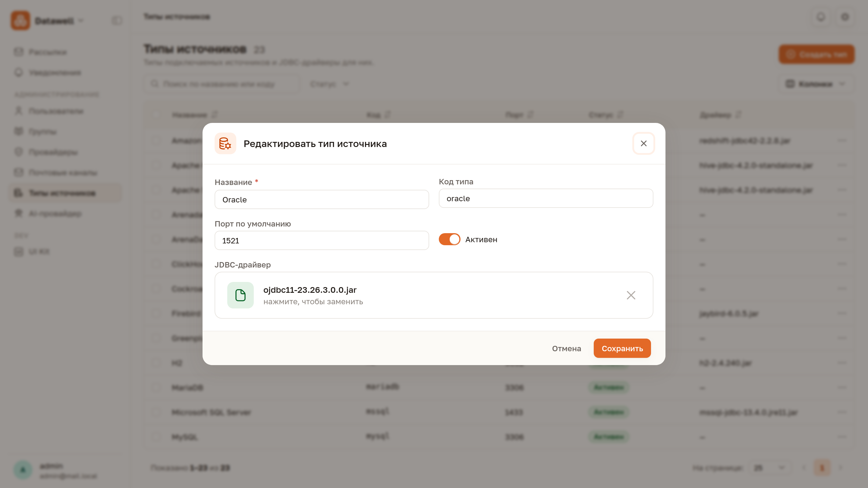Check the MariaDB row checkbox
Image resolution: width=868 pixels, height=488 pixels.
pyautogui.click(x=156, y=388)
